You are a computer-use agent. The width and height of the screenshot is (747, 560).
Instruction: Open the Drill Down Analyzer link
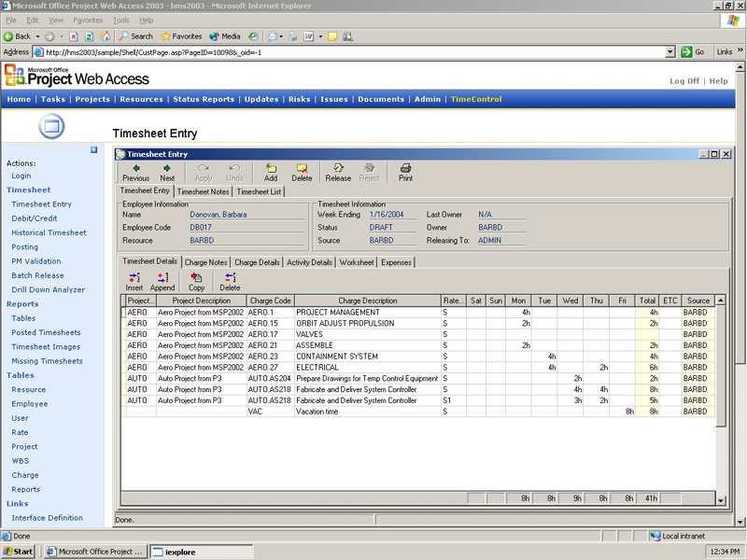[49, 289]
